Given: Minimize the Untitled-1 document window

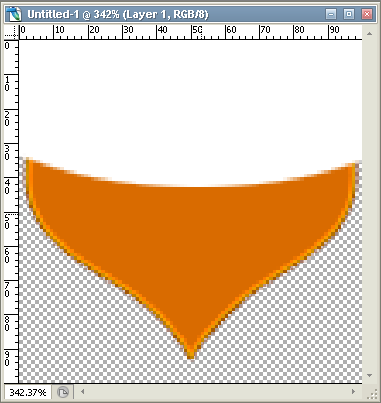Looking at the screenshot, I should pos(331,14).
